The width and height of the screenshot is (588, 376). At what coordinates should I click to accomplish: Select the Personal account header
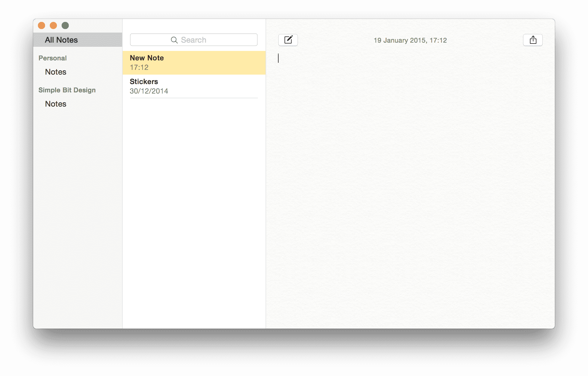point(52,58)
